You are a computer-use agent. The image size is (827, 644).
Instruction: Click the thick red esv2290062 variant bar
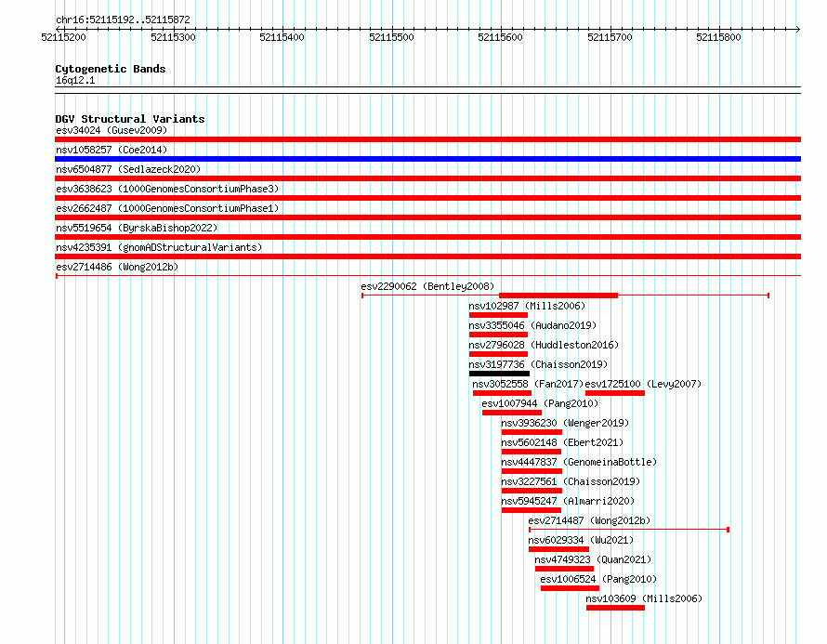[x=558, y=296]
